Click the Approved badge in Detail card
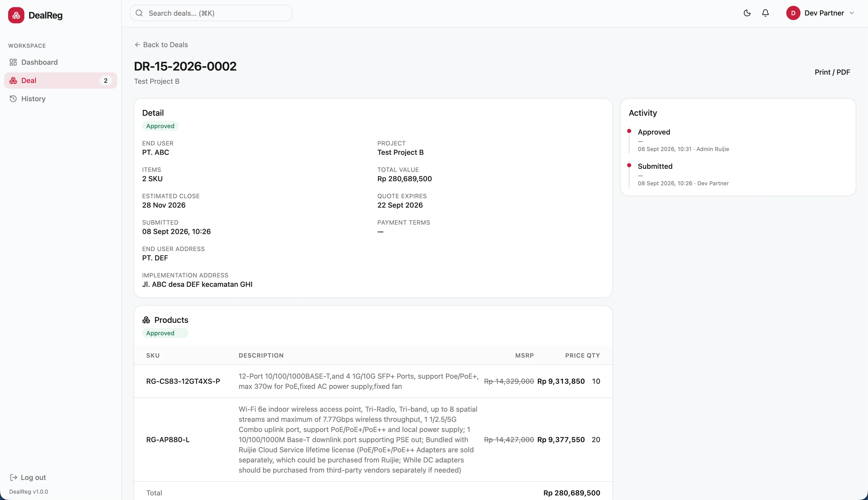The image size is (868, 500). click(160, 126)
